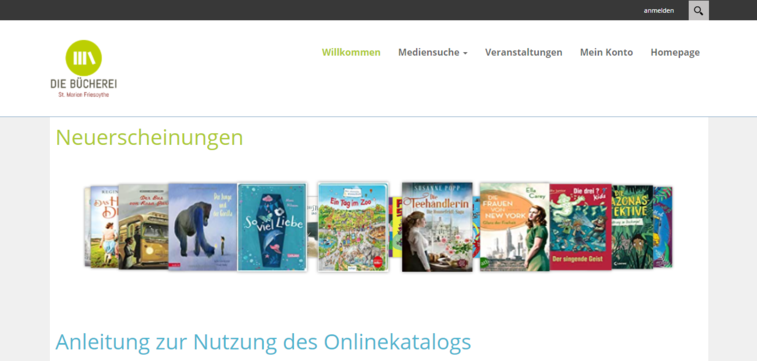Select the Ein Tag im Zoo book cover
Viewport: 757px width, 361px height.
[353, 227]
